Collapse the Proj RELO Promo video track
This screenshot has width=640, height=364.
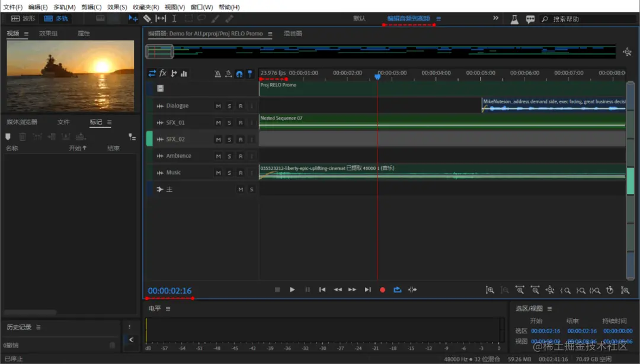click(x=161, y=88)
